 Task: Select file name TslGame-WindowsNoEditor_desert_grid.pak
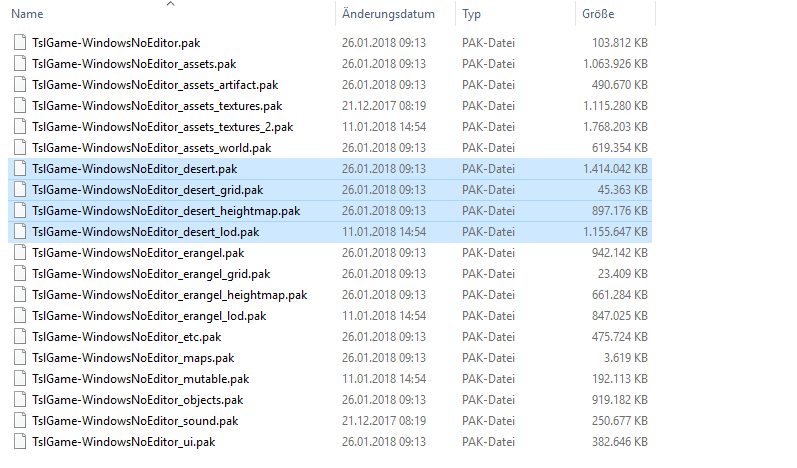(147, 190)
